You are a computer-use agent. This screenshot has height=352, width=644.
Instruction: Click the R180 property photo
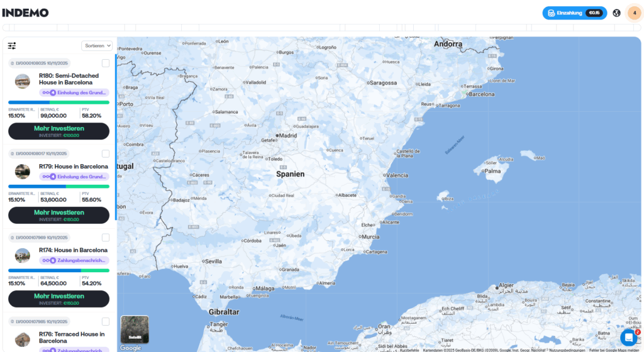tap(23, 81)
